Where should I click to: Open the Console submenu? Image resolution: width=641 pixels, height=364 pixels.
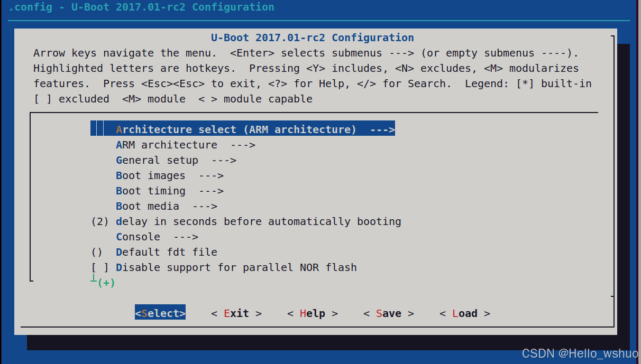[x=157, y=237]
